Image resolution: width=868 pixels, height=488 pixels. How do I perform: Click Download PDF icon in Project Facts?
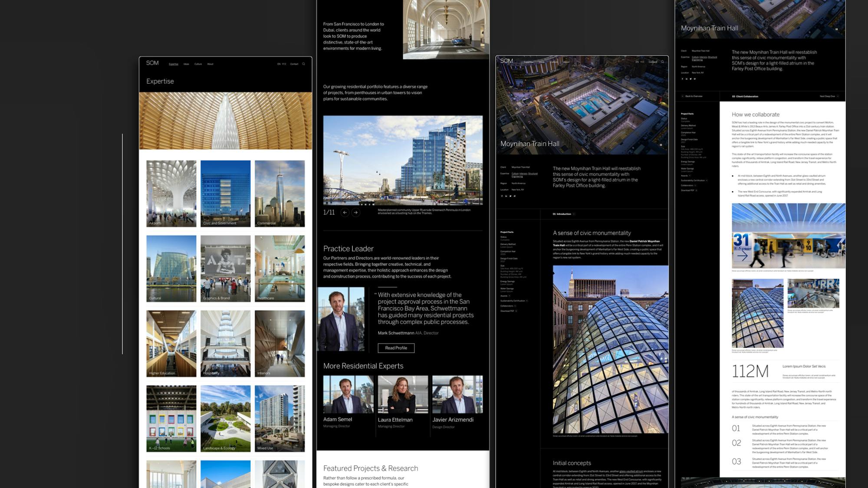pyautogui.click(x=516, y=311)
